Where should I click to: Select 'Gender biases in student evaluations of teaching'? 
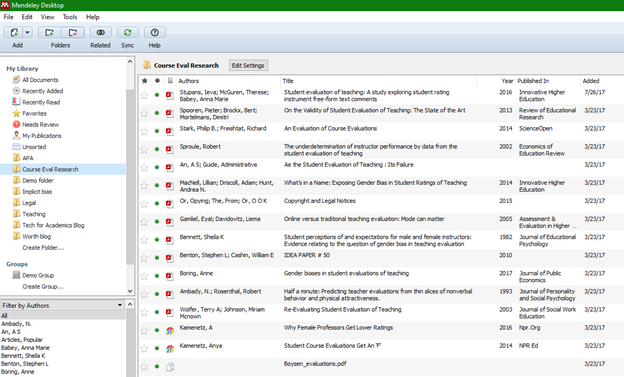coord(346,273)
